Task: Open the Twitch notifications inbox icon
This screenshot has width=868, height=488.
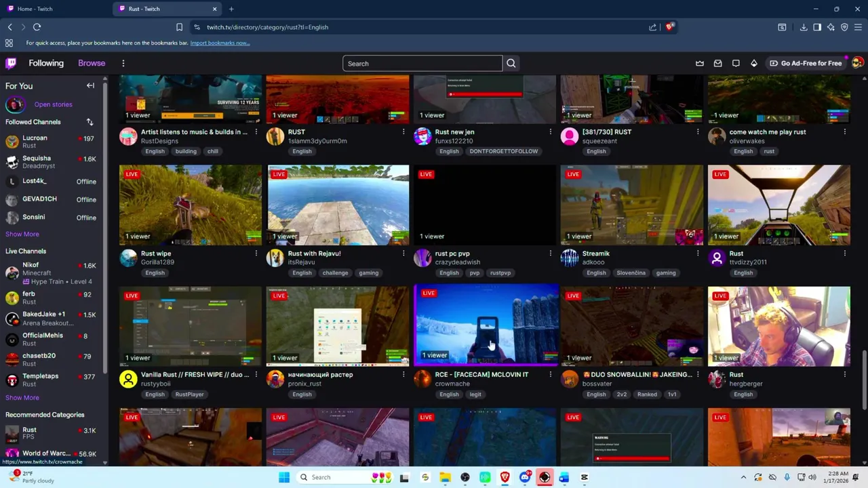Action: point(718,63)
